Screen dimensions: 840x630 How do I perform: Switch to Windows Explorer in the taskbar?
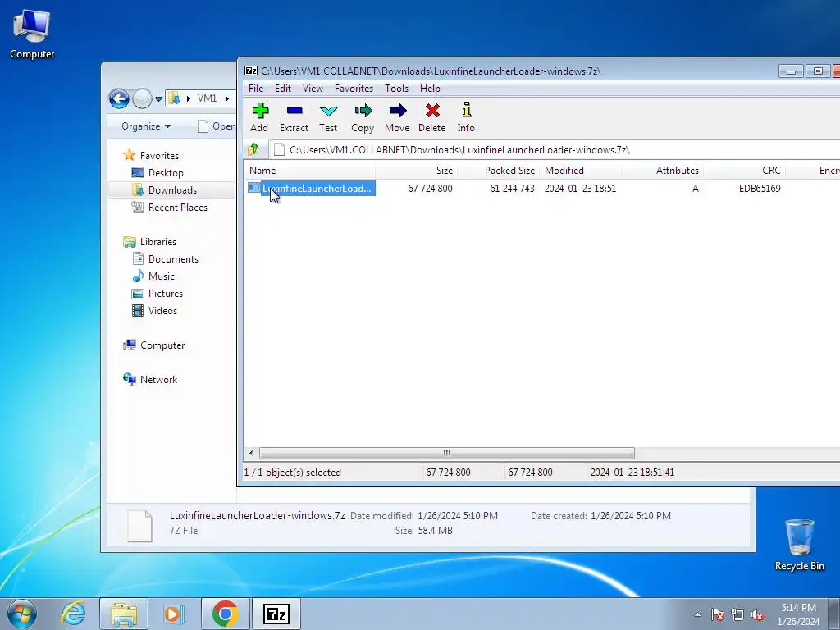point(124,614)
